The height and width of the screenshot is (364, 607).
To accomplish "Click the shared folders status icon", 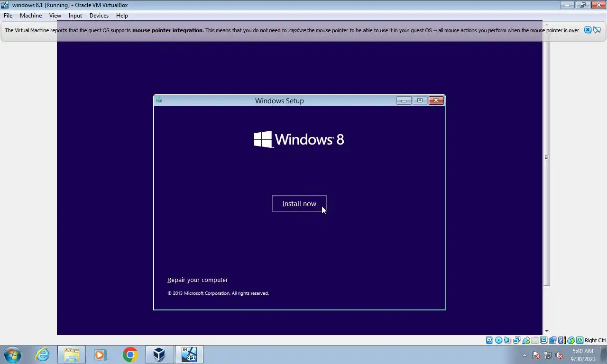I will [x=535, y=340].
